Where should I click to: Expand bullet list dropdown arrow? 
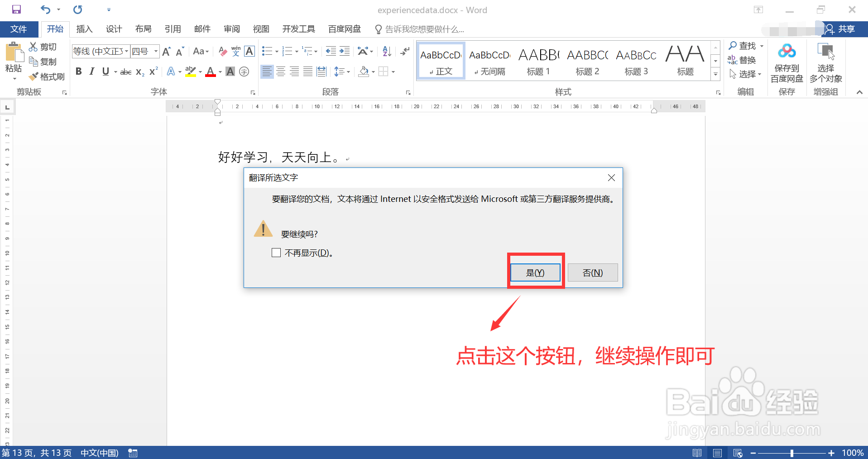click(x=277, y=52)
